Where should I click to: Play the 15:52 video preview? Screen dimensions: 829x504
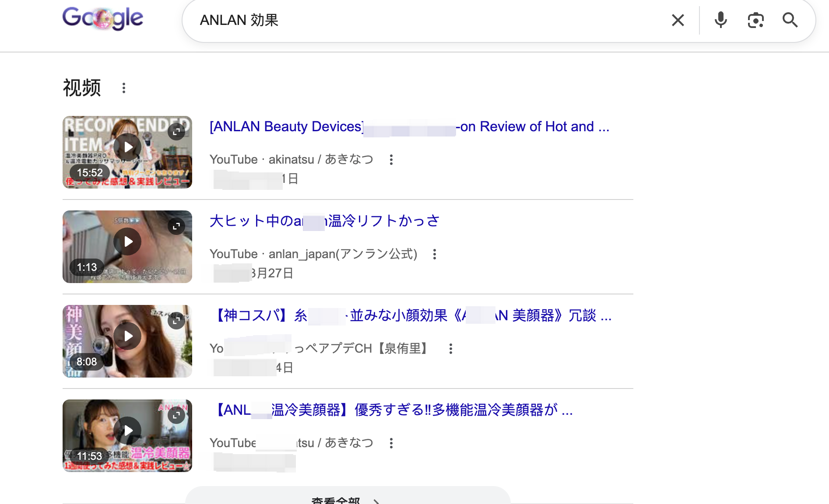(127, 147)
